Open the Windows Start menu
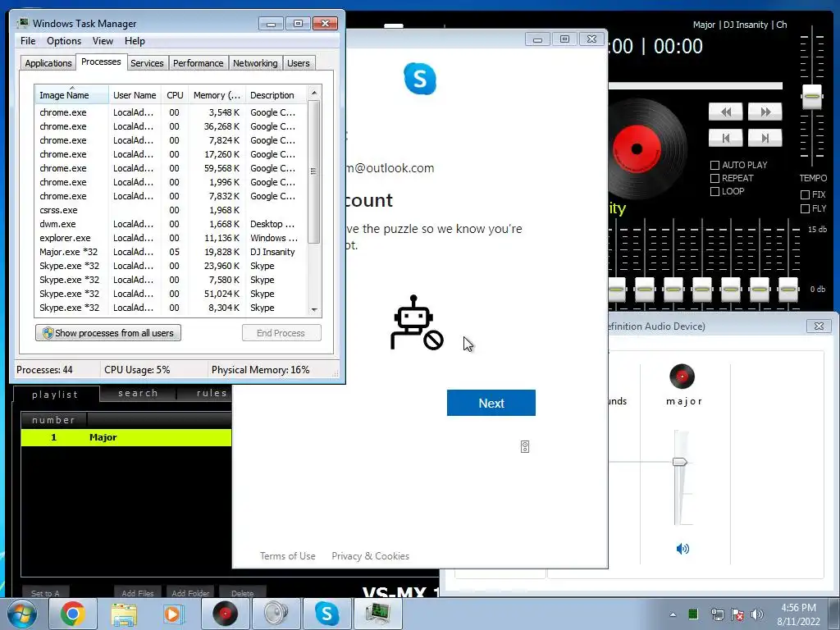Screen dimensions: 840x630 (x=22, y=614)
